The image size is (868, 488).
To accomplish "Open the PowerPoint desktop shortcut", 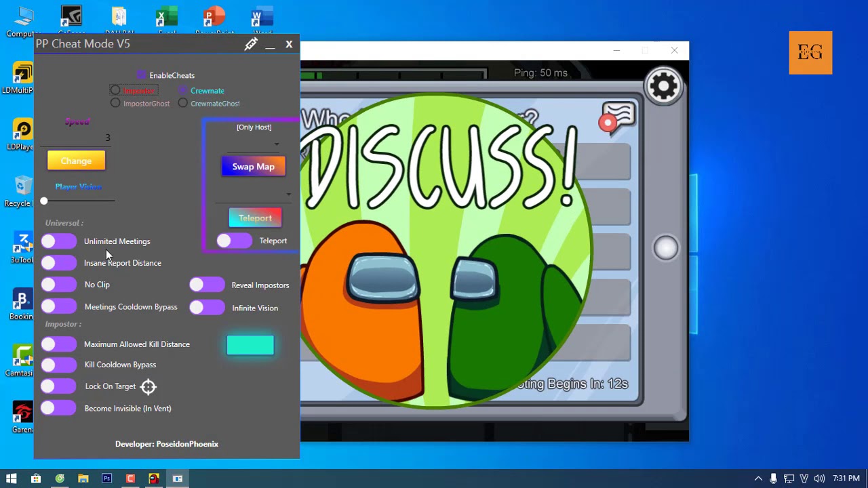I will coord(214,21).
